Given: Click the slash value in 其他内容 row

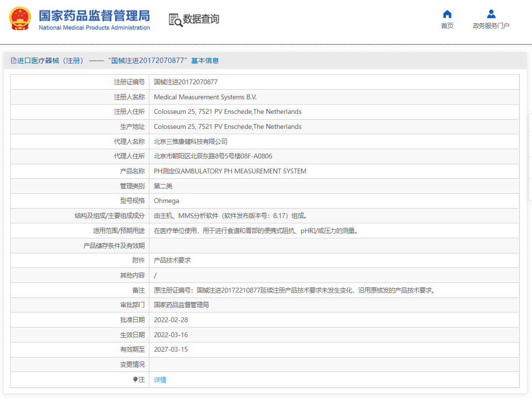Looking at the screenshot, I should 155,275.
